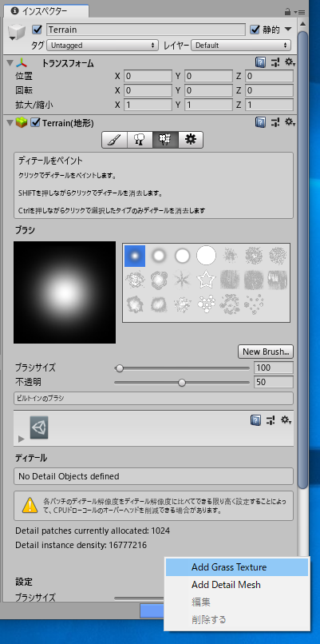Click the 位置 Z input field
The width and height of the screenshot is (320, 644).
[269, 77]
